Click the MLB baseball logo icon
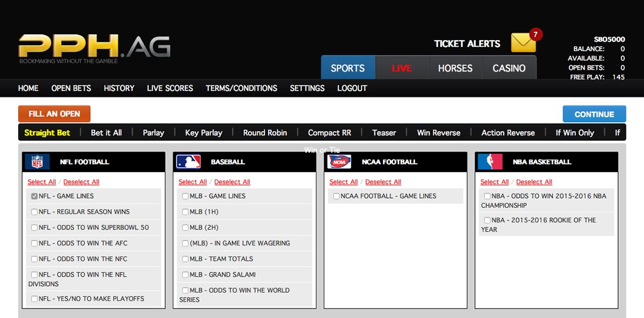Image resolution: width=644 pixels, height=318 pixels. click(188, 162)
